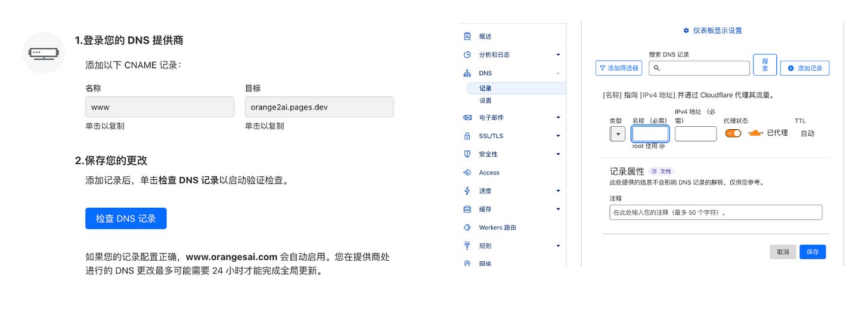Screen dimensions: 868x312
Task: Click the SSL/TLS lock icon
Action: (467, 136)
